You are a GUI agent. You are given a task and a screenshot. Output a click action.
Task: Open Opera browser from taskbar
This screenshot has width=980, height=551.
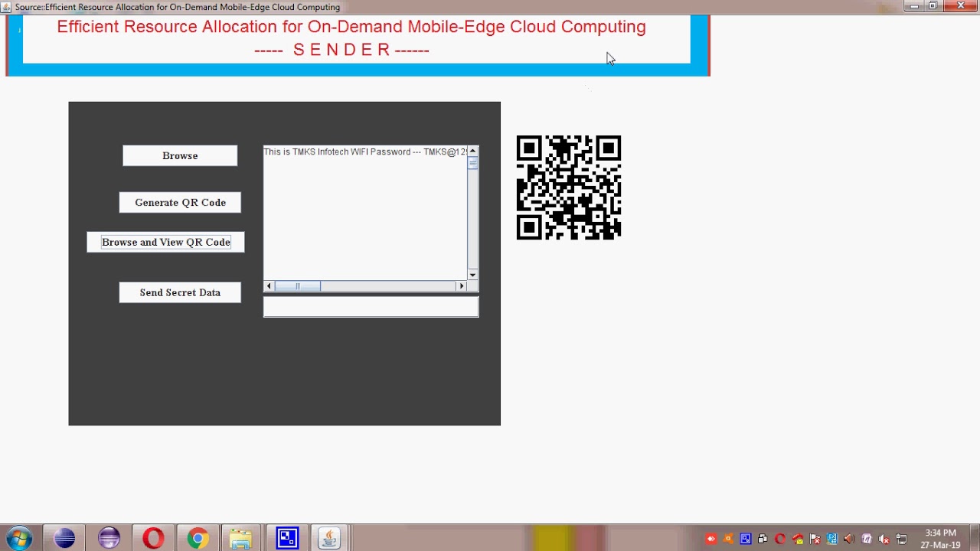tap(153, 539)
